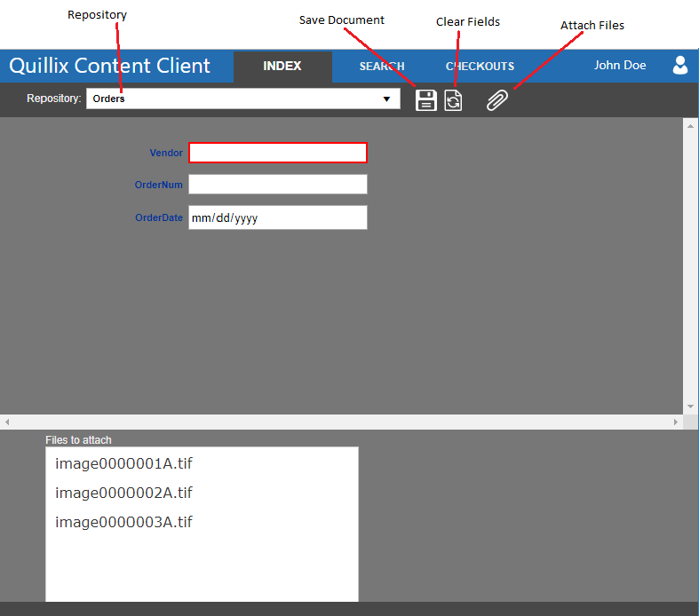Screen dimensions: 699x616
Task: Open the SEARCH tab
Action: click(382, 67)
